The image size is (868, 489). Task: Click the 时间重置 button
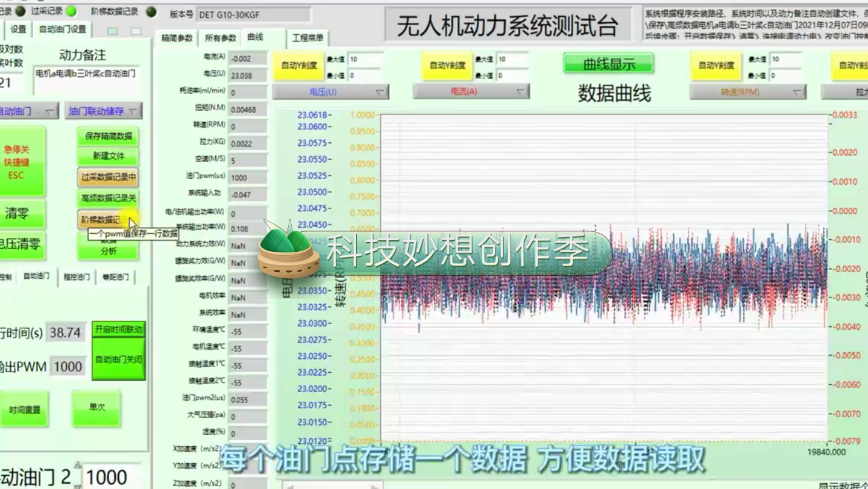click(x=24, y=410)
